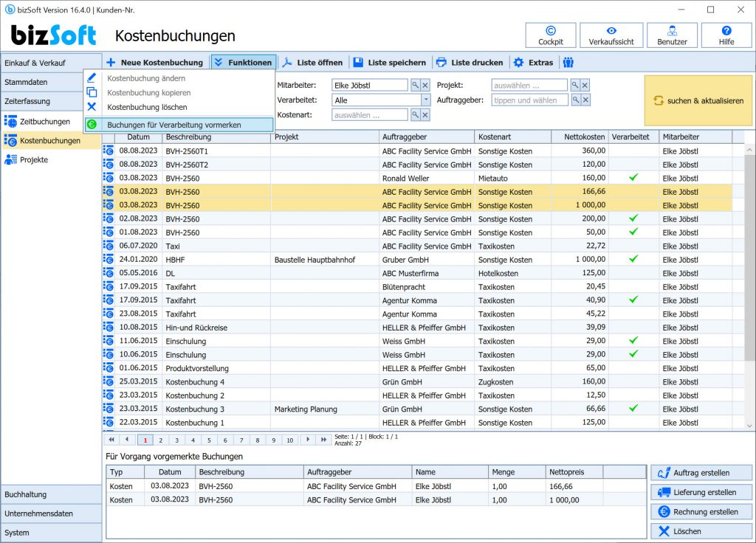Expand Buchhaltung sidebar section

coord(51,494)
